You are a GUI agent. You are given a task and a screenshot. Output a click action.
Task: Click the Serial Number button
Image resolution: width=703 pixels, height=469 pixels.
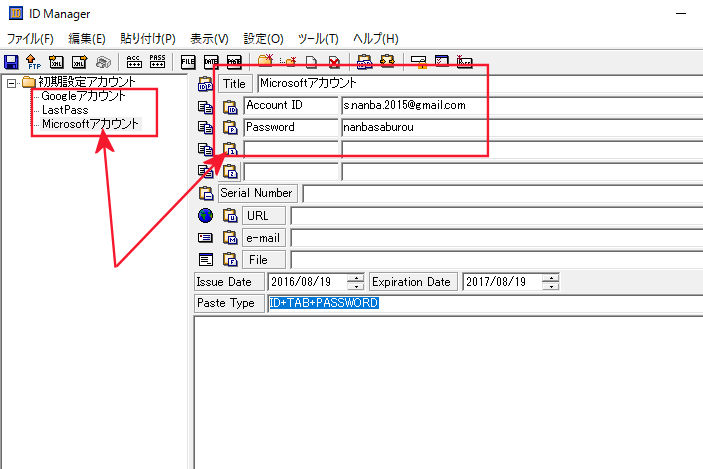(257, 193)
